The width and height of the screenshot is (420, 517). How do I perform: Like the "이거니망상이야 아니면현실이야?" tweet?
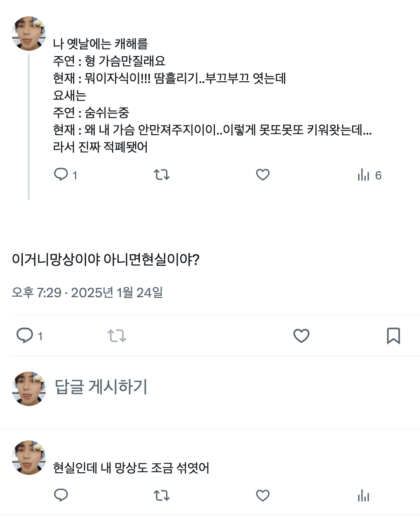coord(301,335)
